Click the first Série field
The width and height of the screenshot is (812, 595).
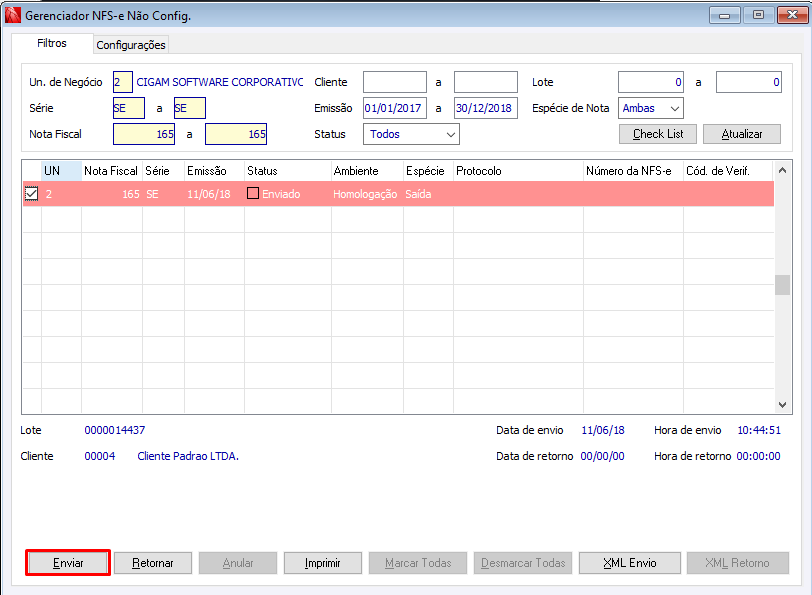tap(128, 108)
